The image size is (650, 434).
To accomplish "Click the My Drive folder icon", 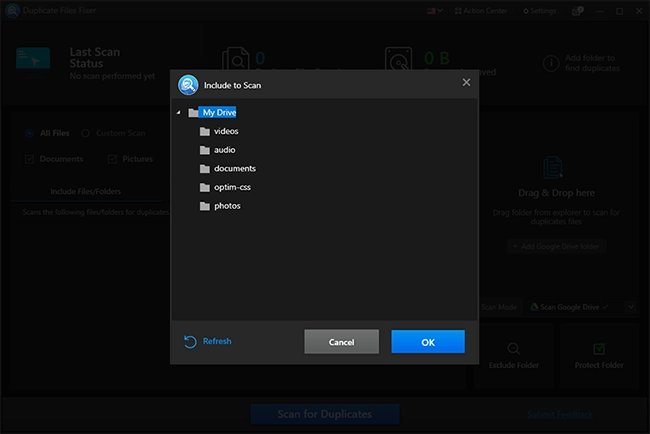I will point(193,112).
